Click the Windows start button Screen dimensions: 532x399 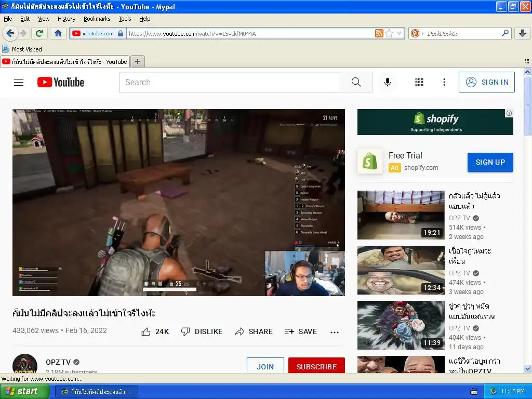pos(24,391)
